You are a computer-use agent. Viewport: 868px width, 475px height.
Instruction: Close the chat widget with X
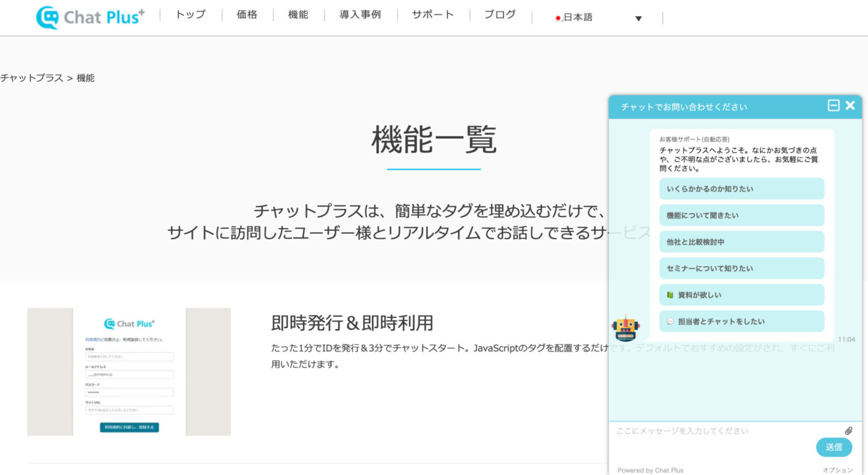850,106
